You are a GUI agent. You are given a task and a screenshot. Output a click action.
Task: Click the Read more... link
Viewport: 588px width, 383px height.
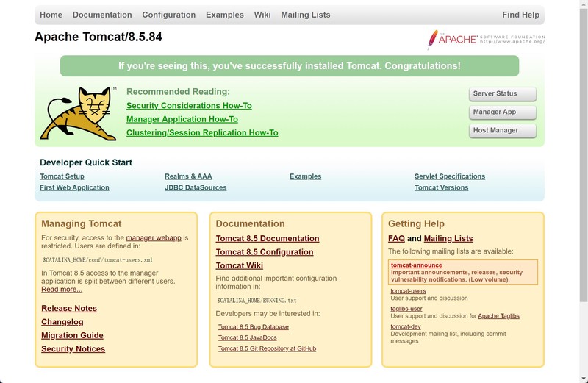pyautogui.click(x=62, y=290)
